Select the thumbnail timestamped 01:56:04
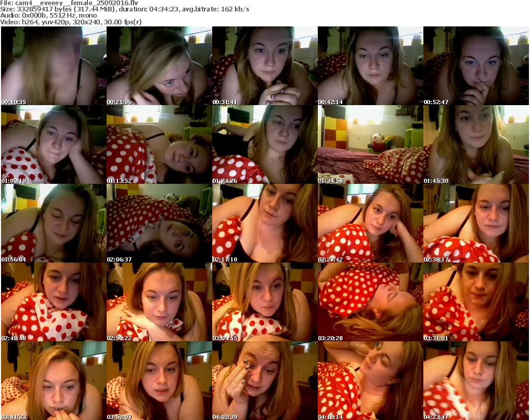This screenshot has height=420, width=530. click(54, 224)
